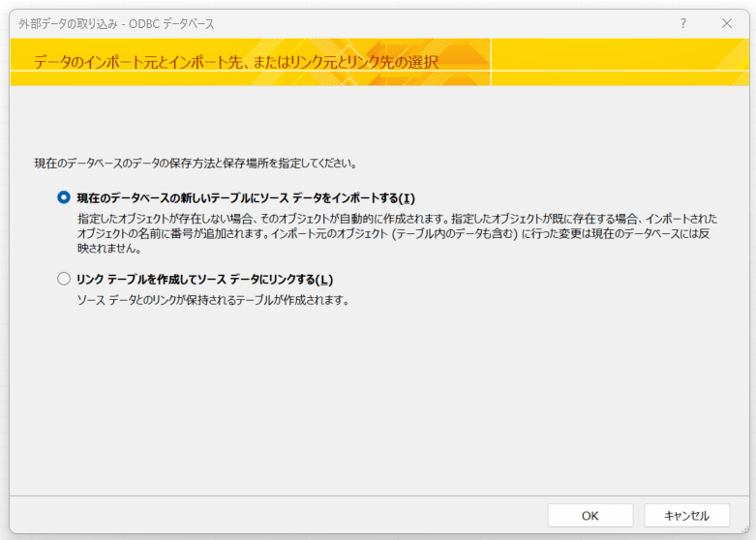Viewport: 756px width, 540px height.
Task: Close the ODBC import dialog
Action: [x=727, y=23]
